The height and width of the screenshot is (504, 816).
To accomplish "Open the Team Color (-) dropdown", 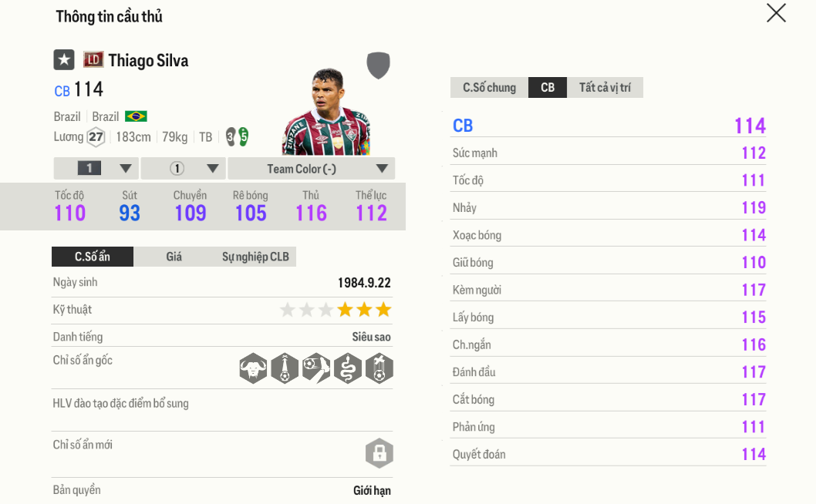I will click(311, 168).
